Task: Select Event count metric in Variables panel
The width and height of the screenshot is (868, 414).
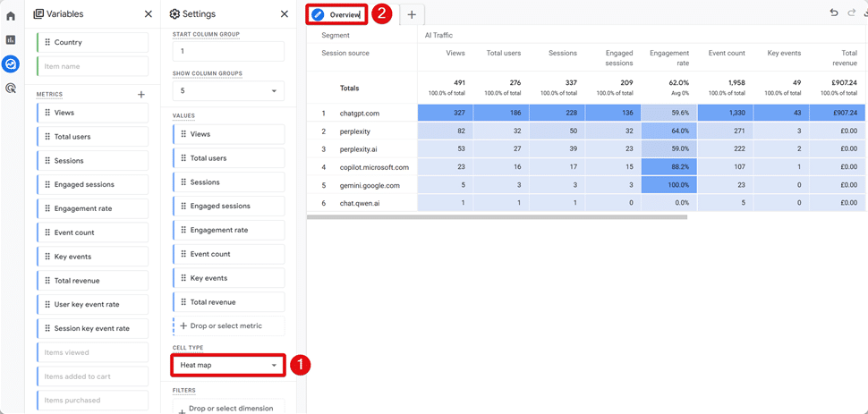Action: pos(92,232)
